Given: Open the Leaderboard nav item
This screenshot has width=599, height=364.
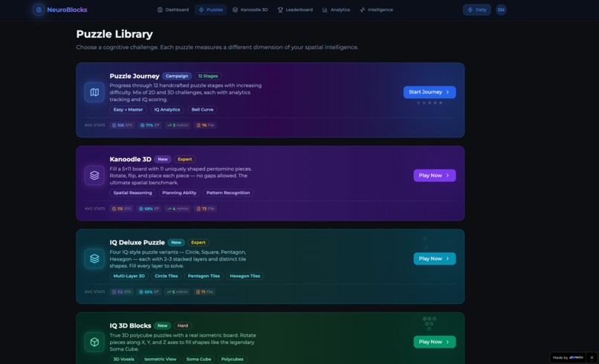Looking at the screenshot, I should pyautogui.click(x=295, y=10).
